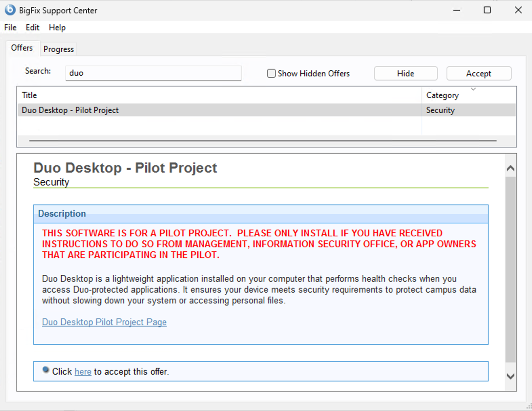Image resolution: width=532 pixels, height=411 pixels.
Task: Click the blue bullet icon beside accept text
Action: point(46,370)
